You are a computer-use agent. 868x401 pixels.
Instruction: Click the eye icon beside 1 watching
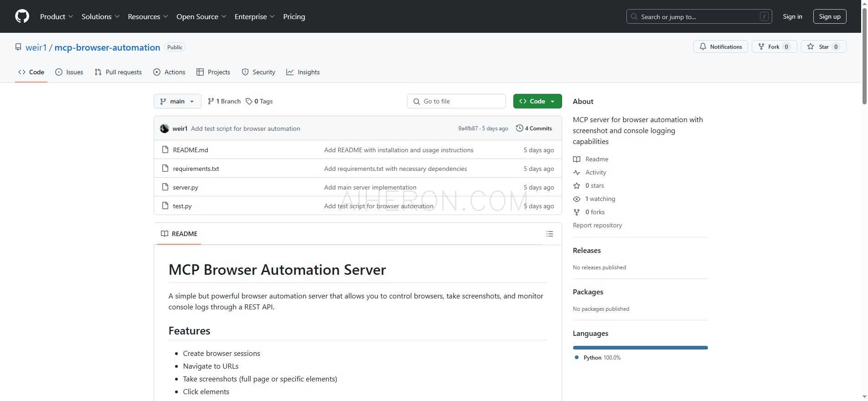577,199
